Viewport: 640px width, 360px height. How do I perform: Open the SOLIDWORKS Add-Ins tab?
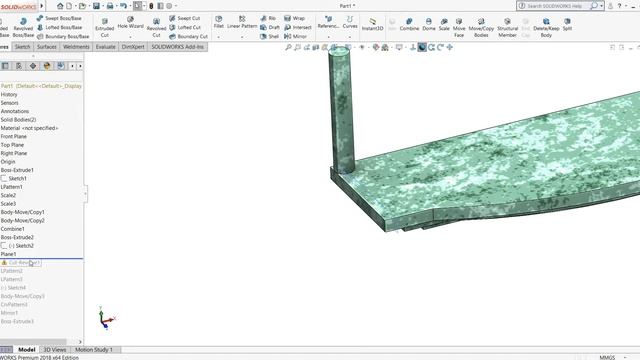click(178, 47)
